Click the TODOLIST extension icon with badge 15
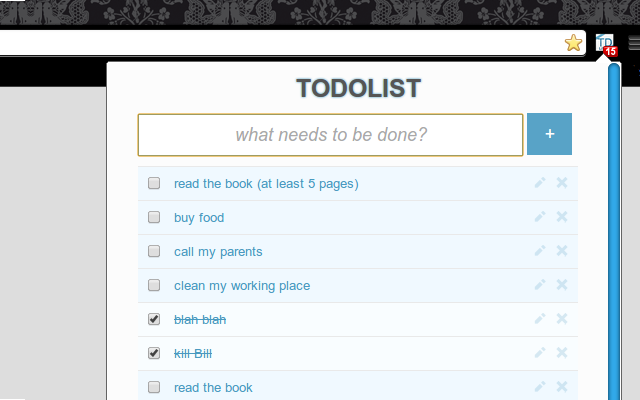The height and width of the screenshot is (400, 640). (605, 44)
